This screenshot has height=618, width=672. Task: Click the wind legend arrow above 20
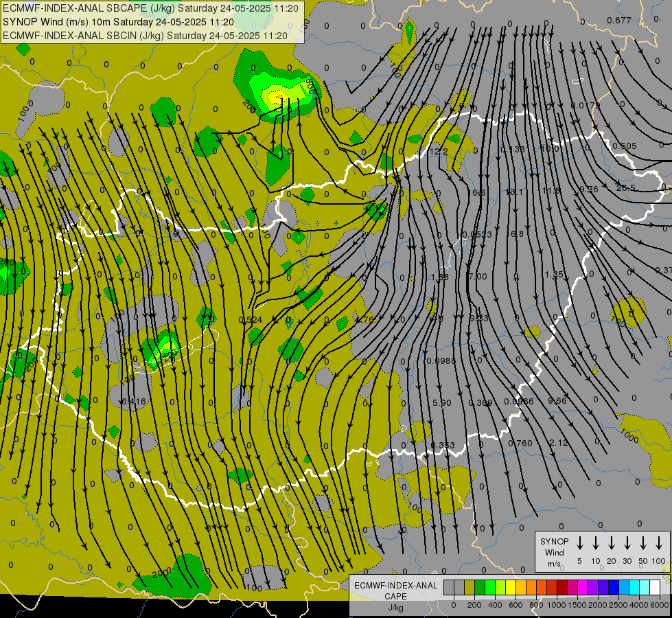click(x=612, y=543)
